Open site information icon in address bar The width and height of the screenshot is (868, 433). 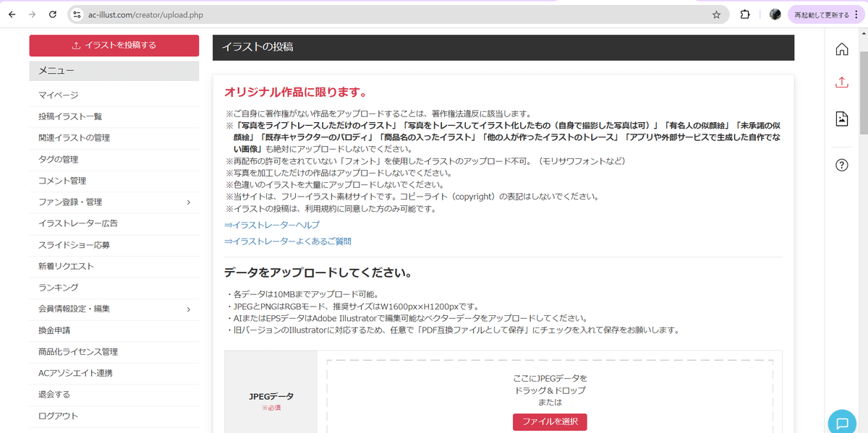(x=77, y=14)
